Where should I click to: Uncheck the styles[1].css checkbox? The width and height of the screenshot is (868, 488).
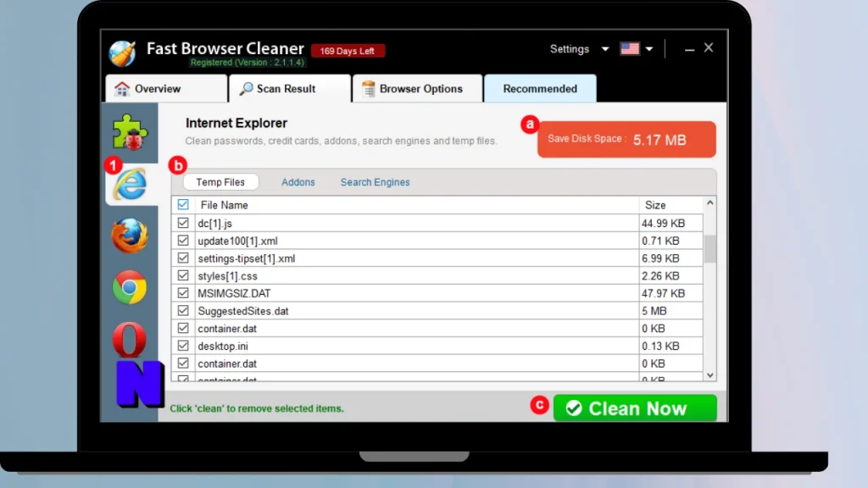(183, 275)
